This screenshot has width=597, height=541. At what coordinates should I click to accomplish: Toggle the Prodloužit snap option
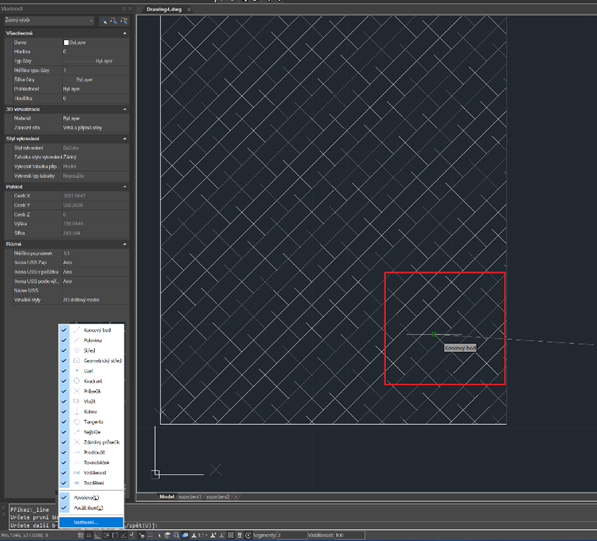[x=91, y=453]
